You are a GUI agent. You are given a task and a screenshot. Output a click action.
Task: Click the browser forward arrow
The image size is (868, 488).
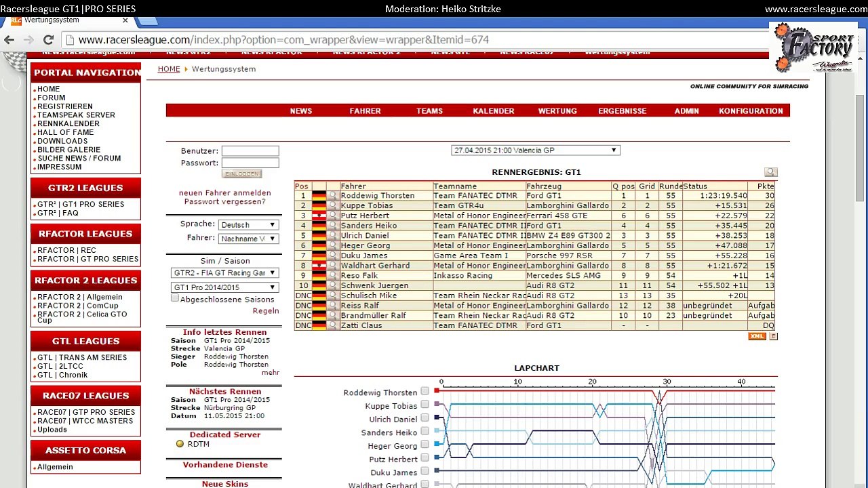click(28, 40)
